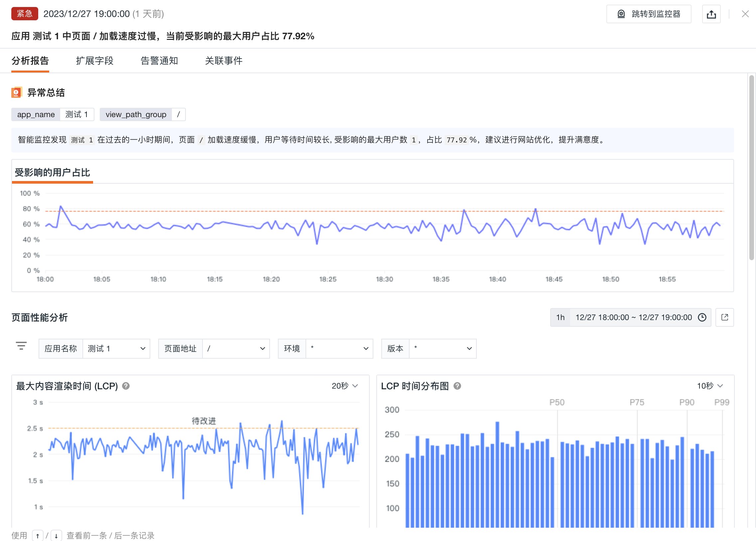Image resolution: width=756 pixels, height=541 pixels.
Task: Click the LCP chart help icon
Action: coord(126,386)
